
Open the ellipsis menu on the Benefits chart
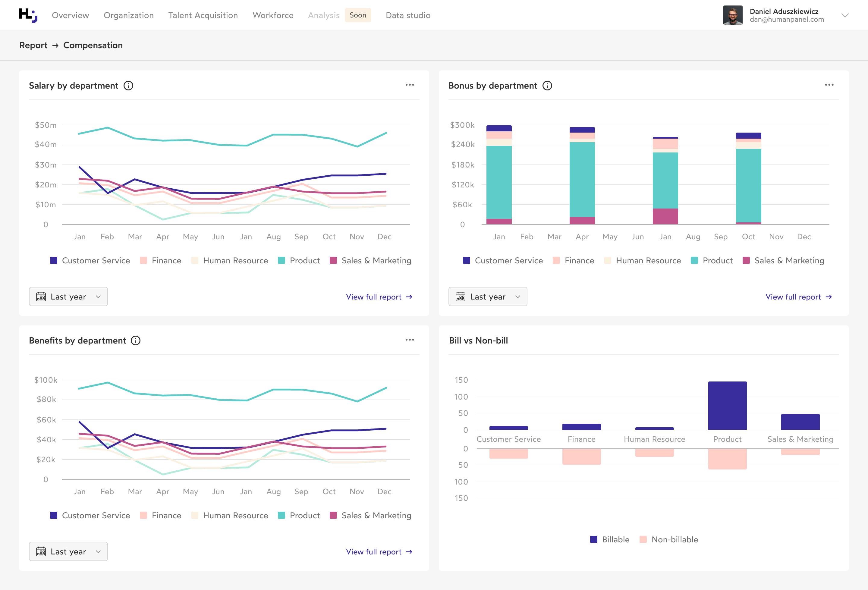(x=409, y=339)
